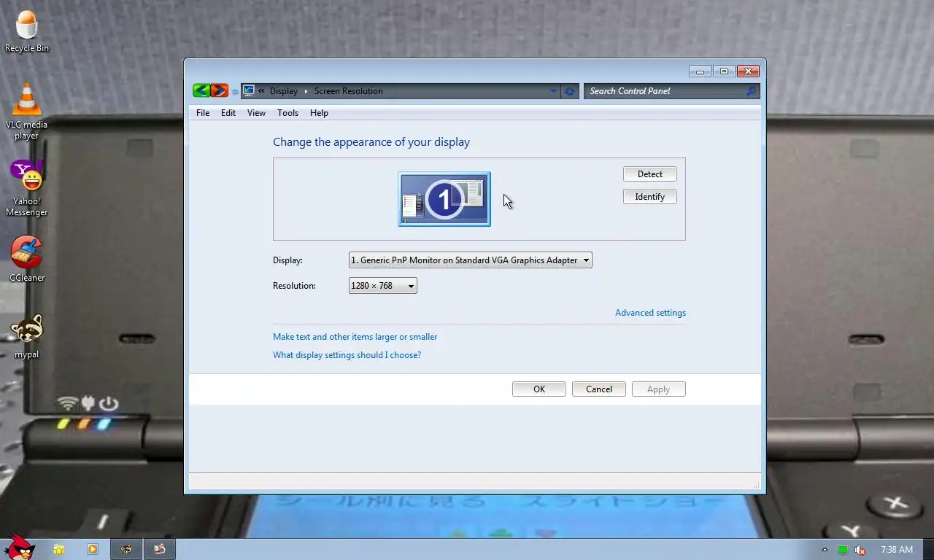Maximize the Screen Resolution window
The height and width of the screenshot is (560, 934).
[x=724, y=71]
